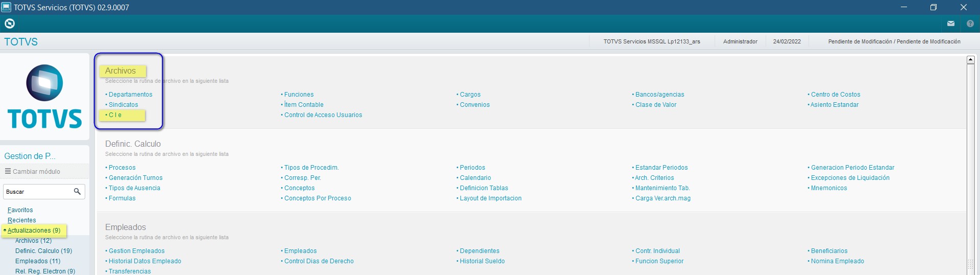Open Historial Datos Empleado routine
Screen dimensions: 980x275
pos(145,261)
